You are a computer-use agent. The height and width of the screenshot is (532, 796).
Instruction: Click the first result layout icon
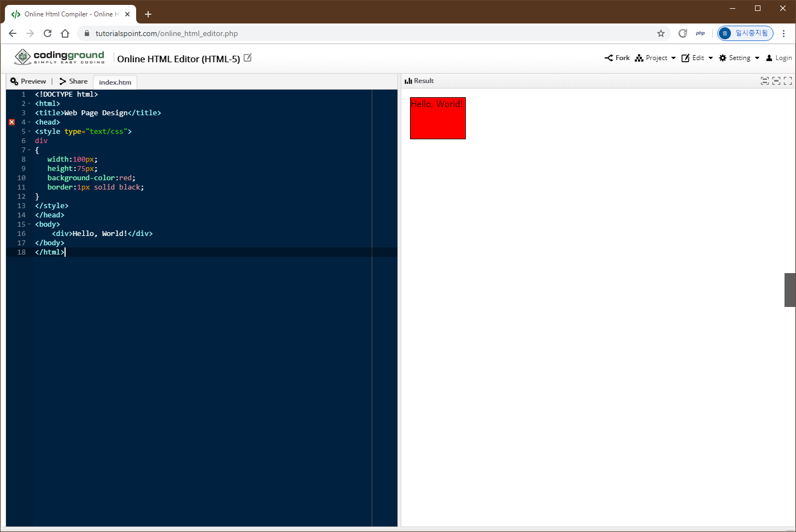[764, 81]
